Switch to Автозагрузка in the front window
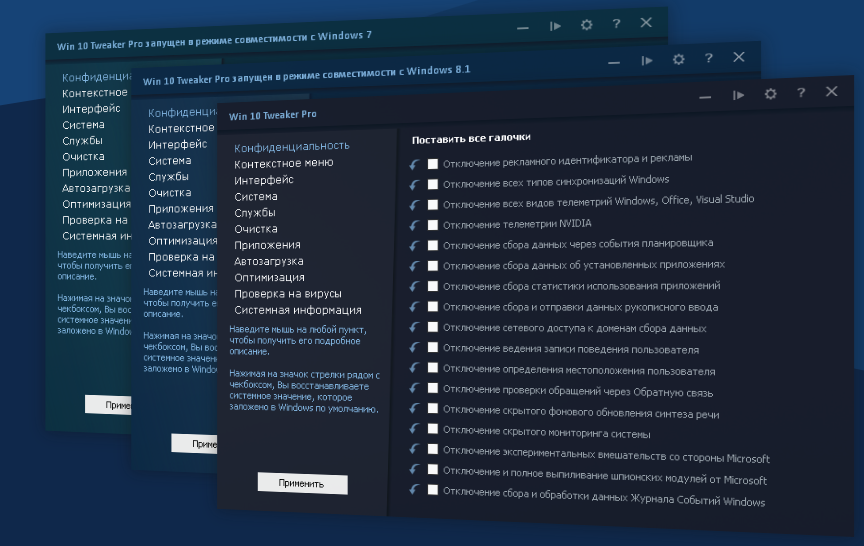Screen dimensions: 864x546 pyautogui.click(x=269, y=261)
